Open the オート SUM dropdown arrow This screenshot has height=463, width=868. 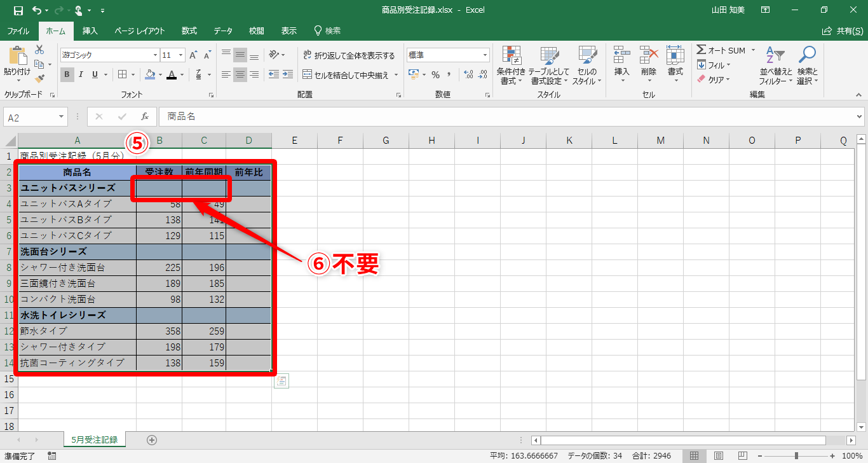[x=753, y=50]
